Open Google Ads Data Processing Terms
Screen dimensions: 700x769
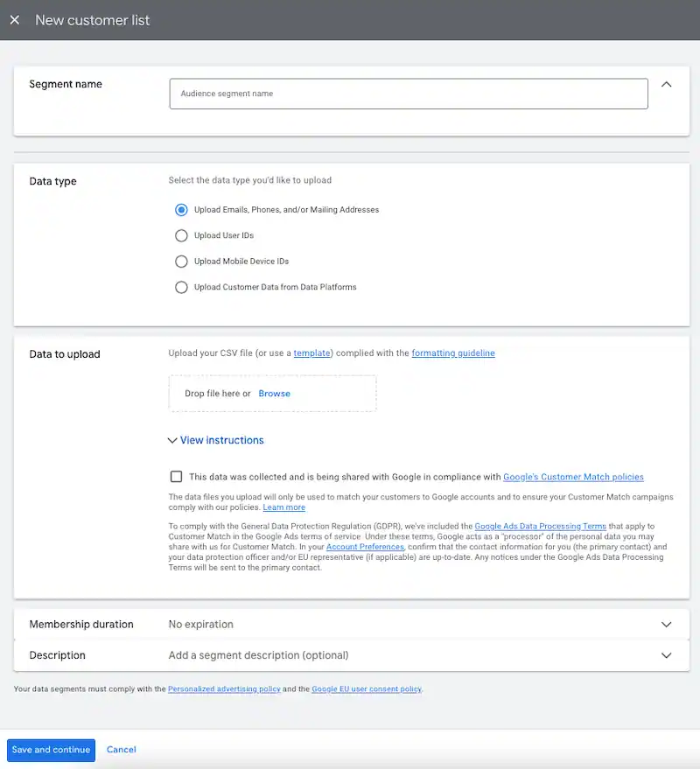[x=539, y=527]
